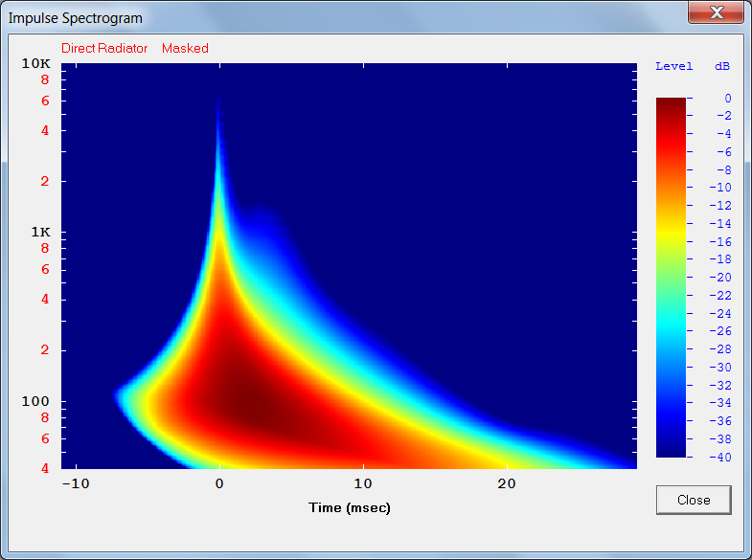Click the 'Masked' label

click(x=185, y=49)
